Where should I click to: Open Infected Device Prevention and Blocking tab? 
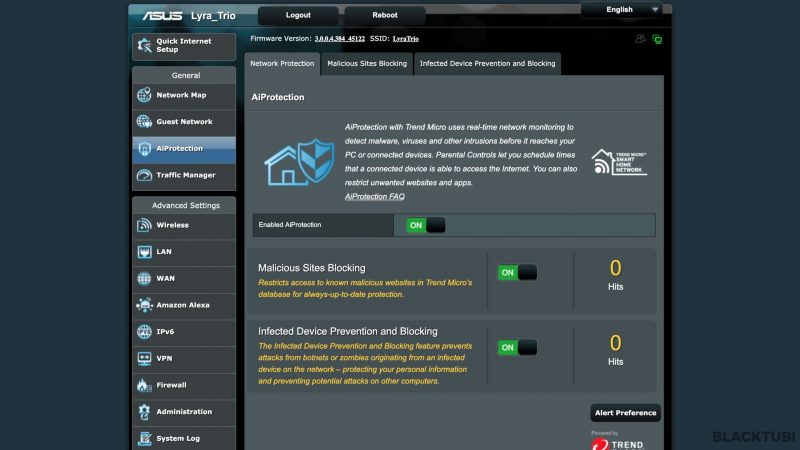(487, 64)
